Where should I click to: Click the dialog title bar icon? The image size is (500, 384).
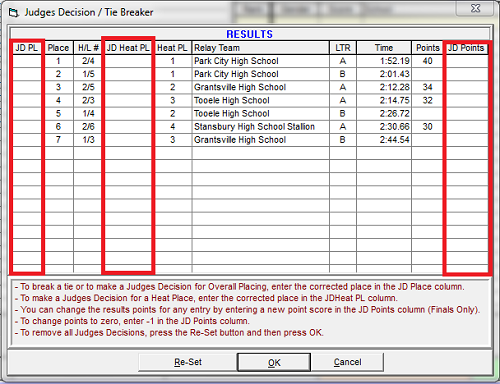tap(13, 13)
